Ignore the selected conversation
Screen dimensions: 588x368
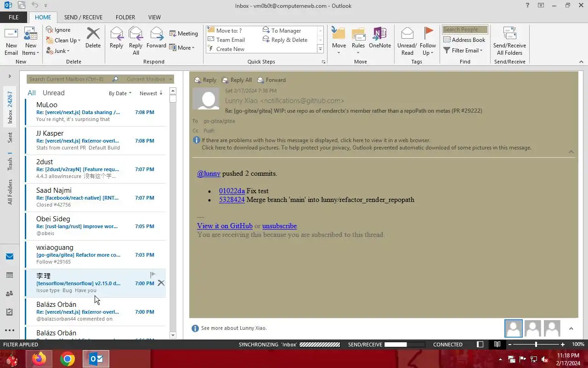[58, 30]
